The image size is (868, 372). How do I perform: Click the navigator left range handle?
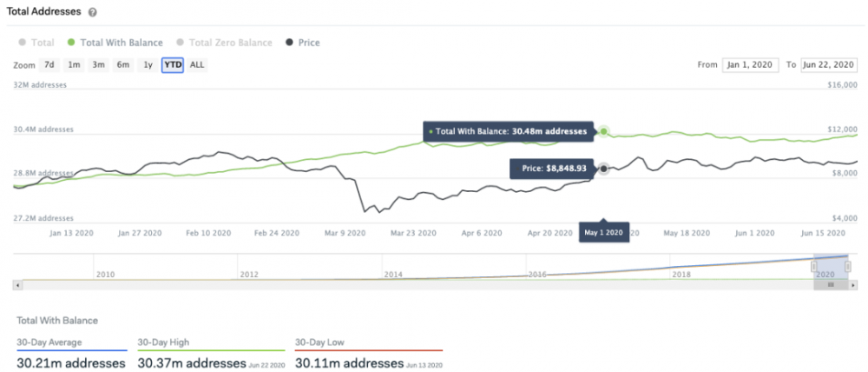814,266
